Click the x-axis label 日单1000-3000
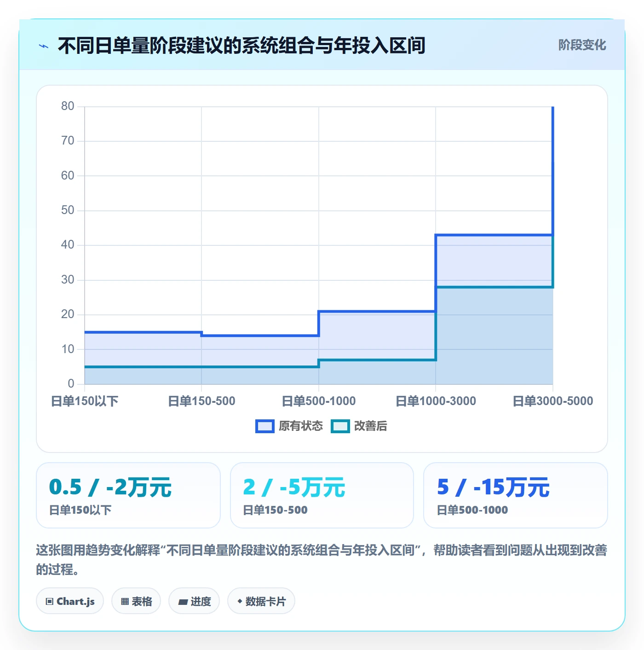The width and height of the screenshot is (644, 650). pyautogui.click(x=436, y=401)
